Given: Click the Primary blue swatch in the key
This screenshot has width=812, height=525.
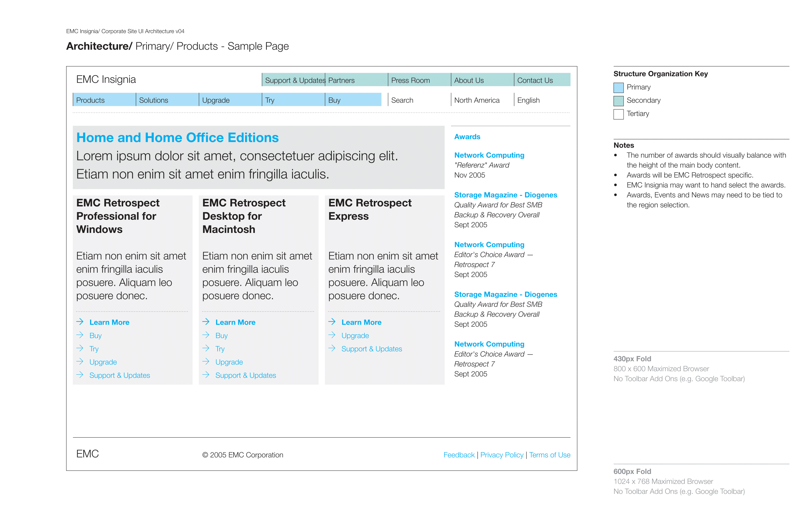Looking at the screenshot, I should tap(619, 88).
